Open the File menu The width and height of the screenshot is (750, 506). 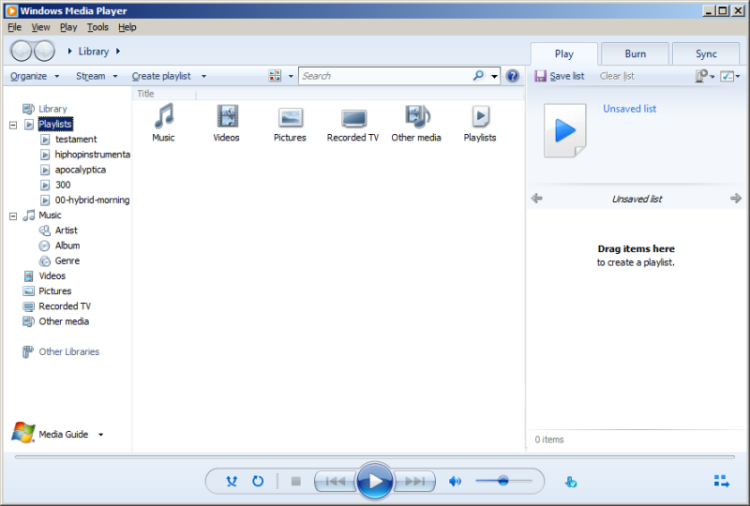[x=14, y=27]
